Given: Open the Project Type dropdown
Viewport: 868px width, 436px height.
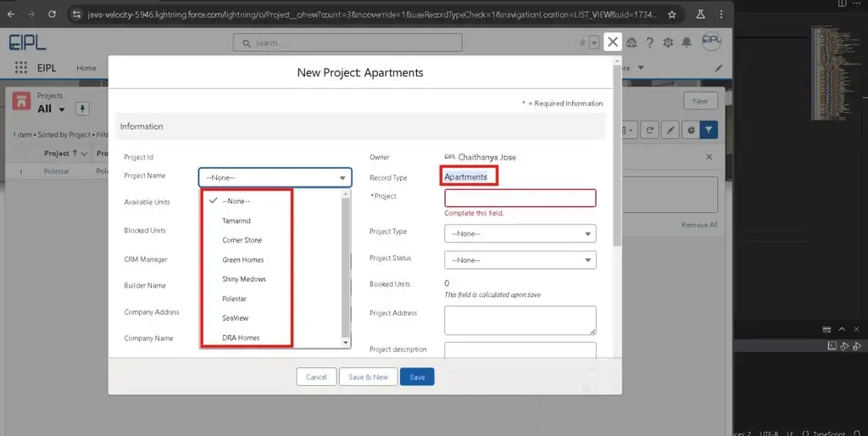Looking at the screenshot, I should pos(520,234).
